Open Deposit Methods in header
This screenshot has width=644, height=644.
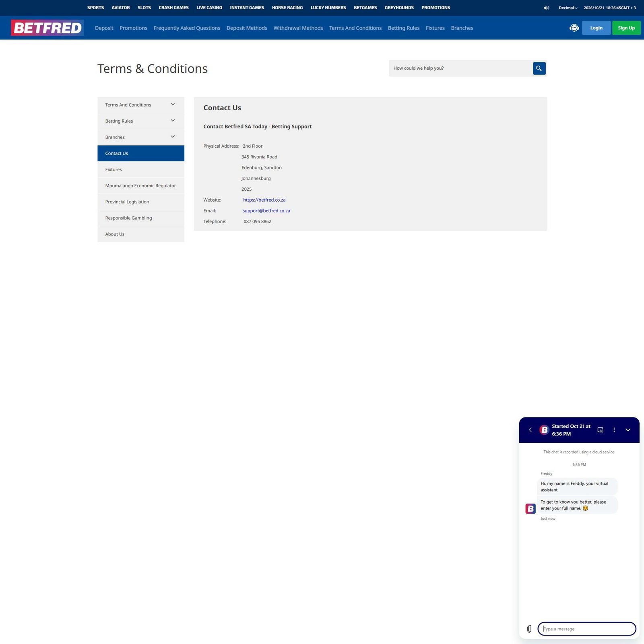[x=247, y=28]
